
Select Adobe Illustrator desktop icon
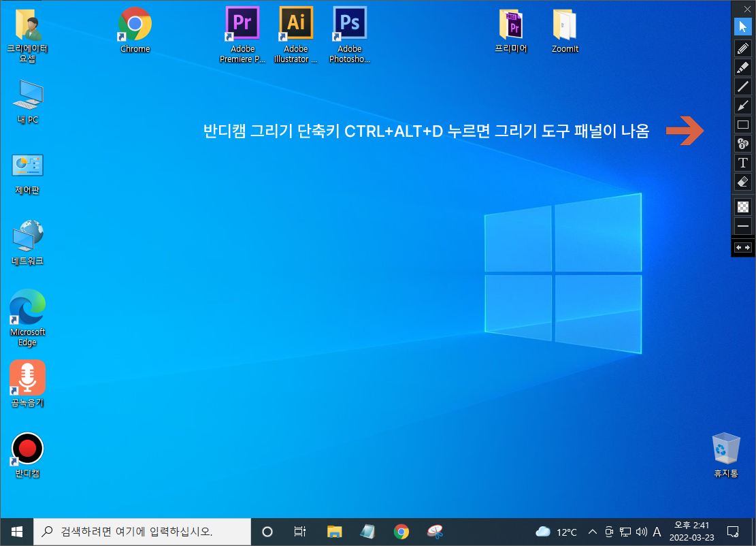(x=295, y=35)
